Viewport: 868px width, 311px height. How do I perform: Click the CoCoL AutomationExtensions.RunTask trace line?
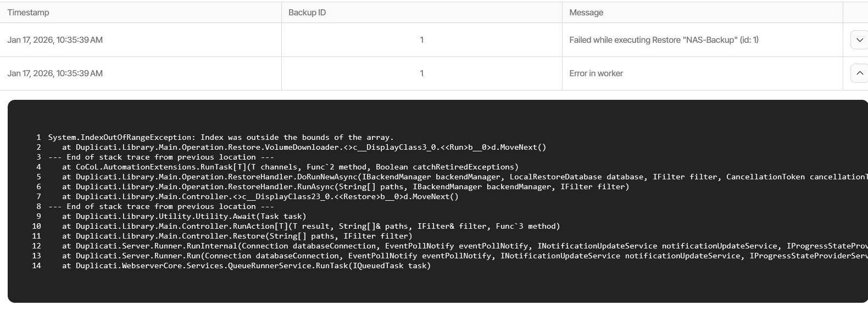(290, 167)
